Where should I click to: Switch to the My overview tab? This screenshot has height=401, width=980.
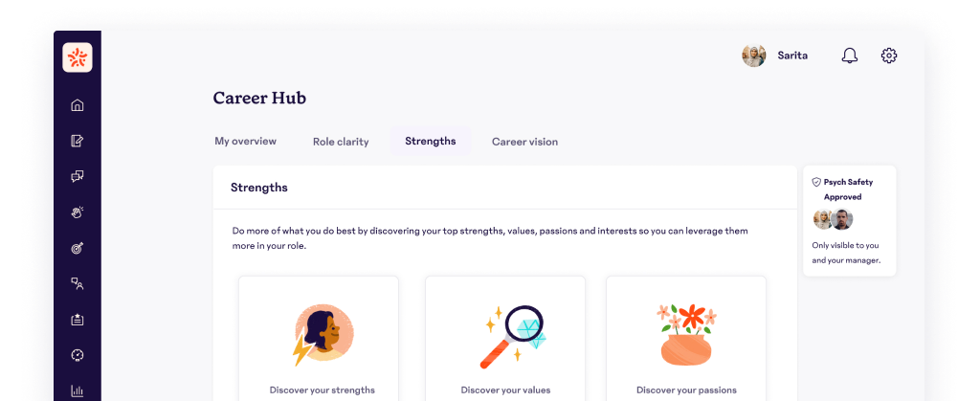coord(246,141)
